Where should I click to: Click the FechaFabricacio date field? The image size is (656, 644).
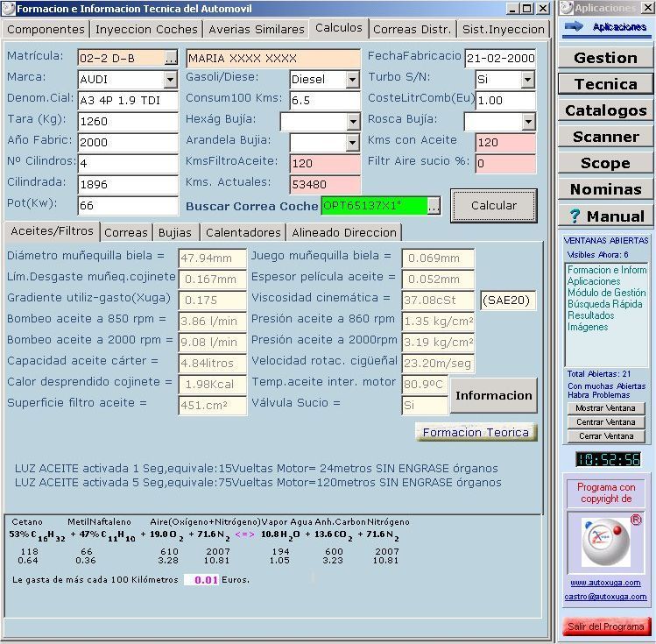point(500,58)
